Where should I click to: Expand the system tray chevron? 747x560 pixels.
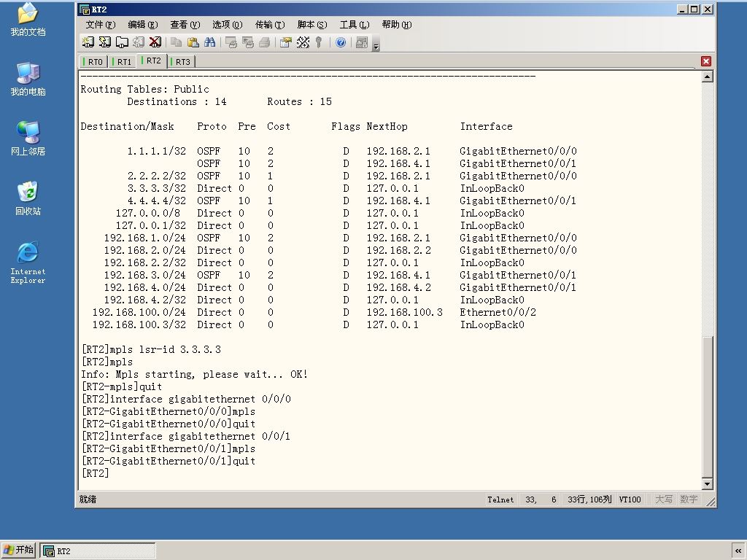738,551
